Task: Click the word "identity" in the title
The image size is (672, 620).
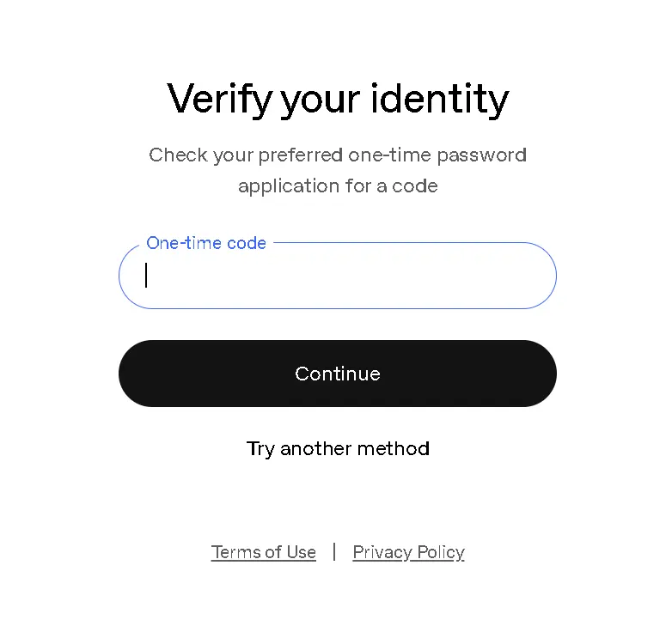Action: pos(440,100)
